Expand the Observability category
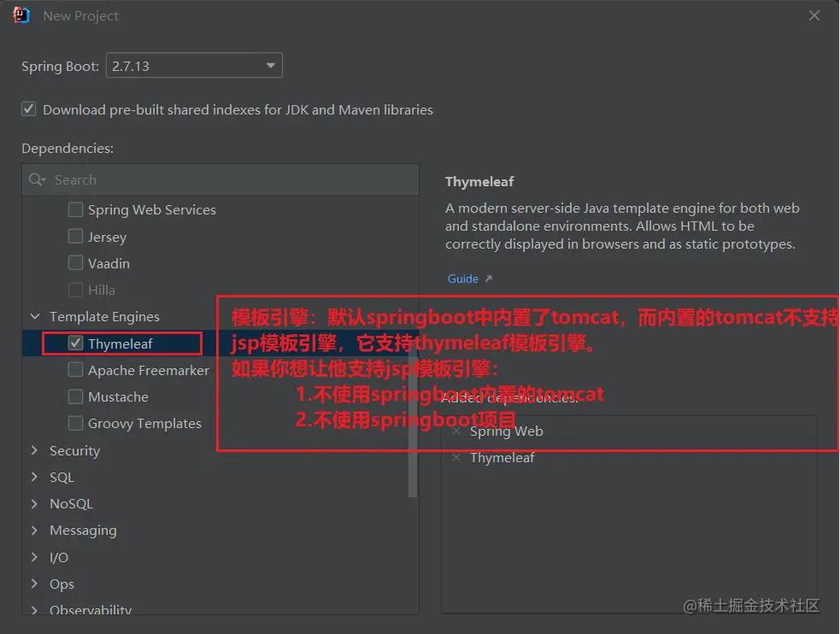Viewport: 840px width, 634px height. point(35,610)
